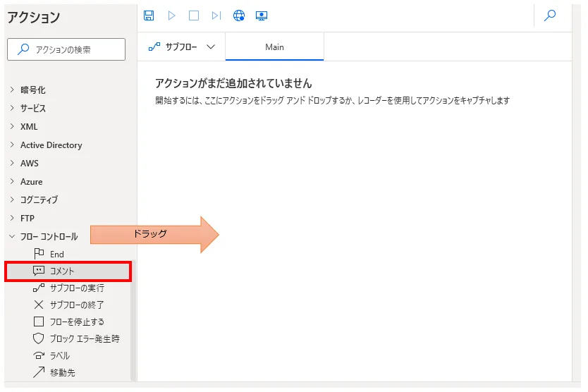Select the ブロック エラー発生時 action
Viewport: 588px width, 392px height.
pyautogui.click(x=84, y=338)
